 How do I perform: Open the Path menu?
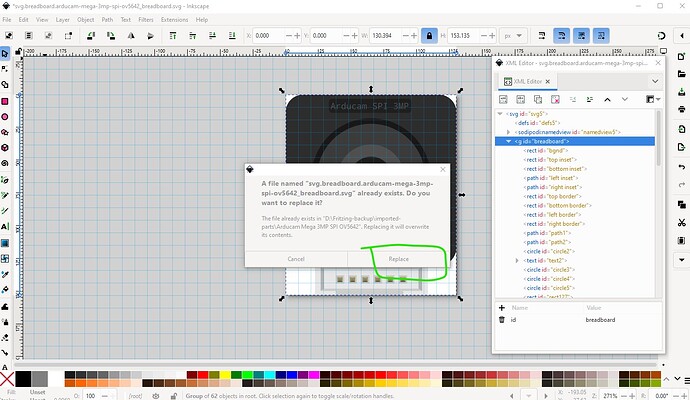coord(107,20)
